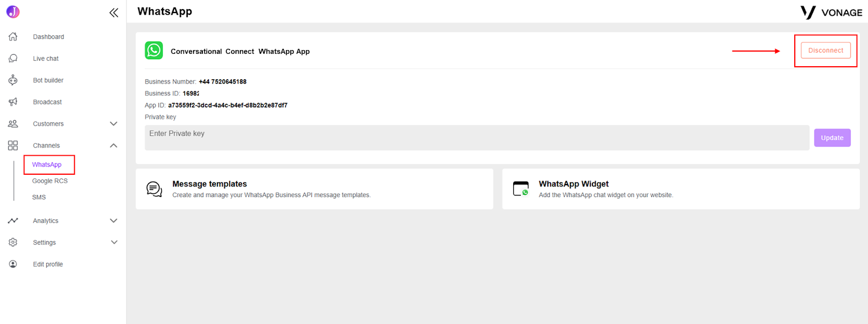The image size is (868, 324).
Task: Click the Business ID value
Action: point(191,93)
